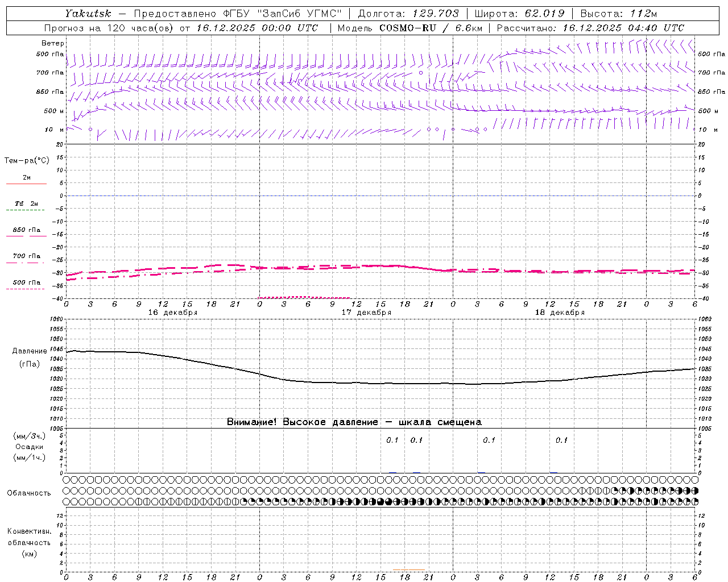Click the Конвективн. label
728x582 pixels.
(x=29, y=531)
